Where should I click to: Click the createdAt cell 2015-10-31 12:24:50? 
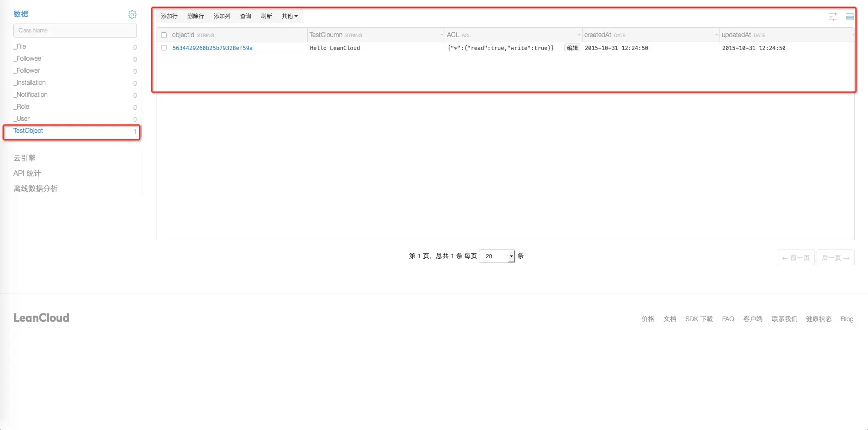[x=616, y=48]
